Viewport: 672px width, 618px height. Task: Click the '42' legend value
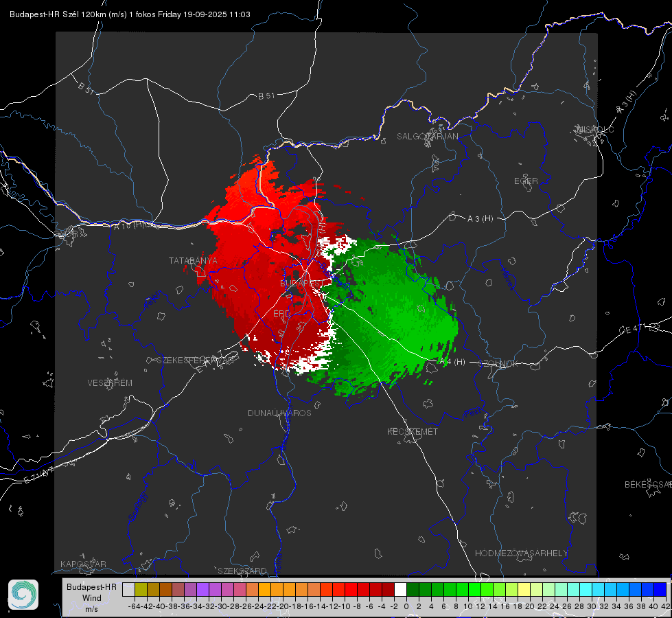click(x=666, y=606)
